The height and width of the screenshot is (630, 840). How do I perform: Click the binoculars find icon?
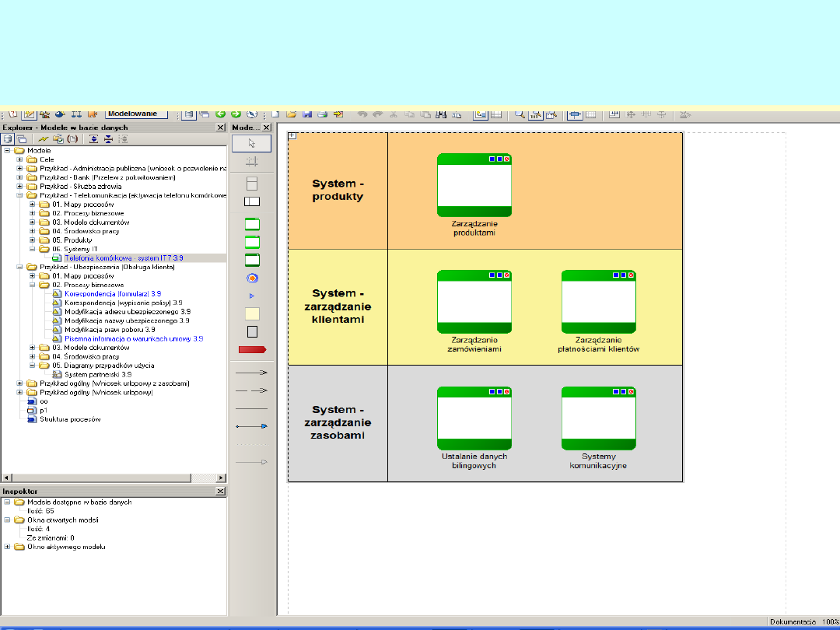(x=441, y=114)
